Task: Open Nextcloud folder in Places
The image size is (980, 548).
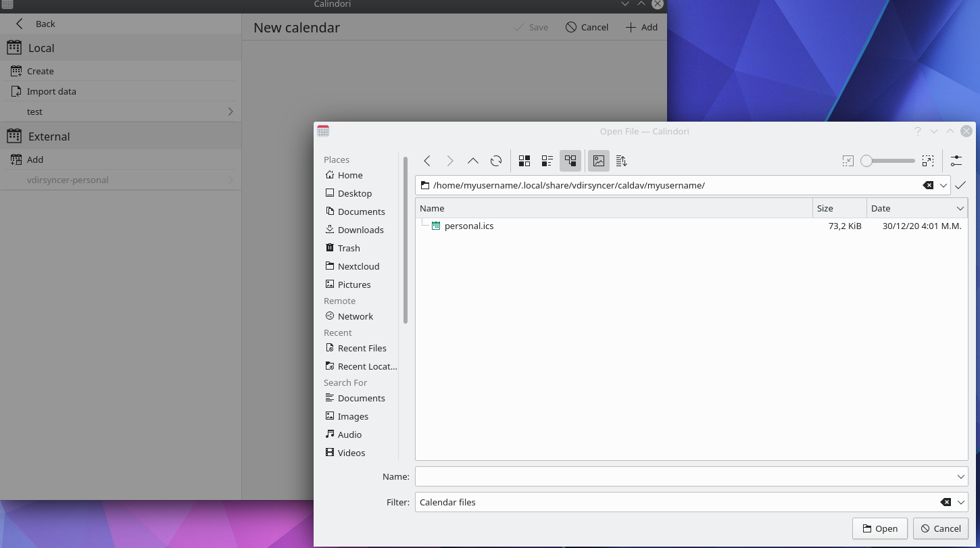Action: tap(352, 266)
